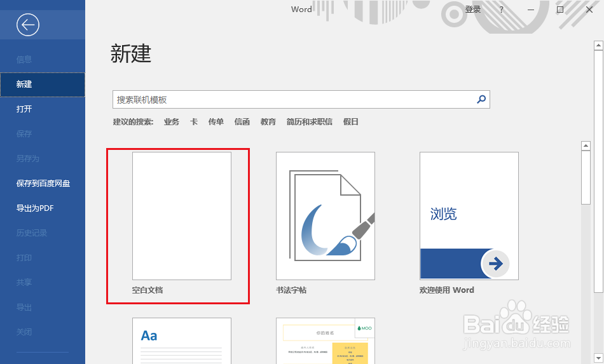This screenshot has height=364, width=604.
Task: Click the back arrow circle icon
Action: coord(28,25)
